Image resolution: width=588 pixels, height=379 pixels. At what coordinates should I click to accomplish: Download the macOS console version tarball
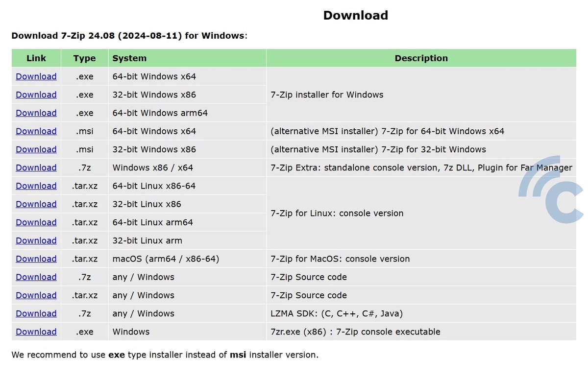click(36, 259)
